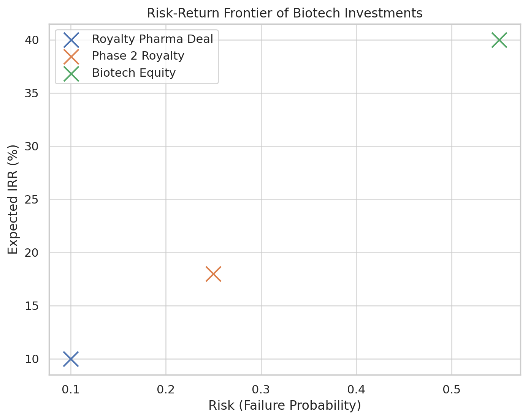
Task: Click the 10 tick on y-axis
Action: click(33, 359)
